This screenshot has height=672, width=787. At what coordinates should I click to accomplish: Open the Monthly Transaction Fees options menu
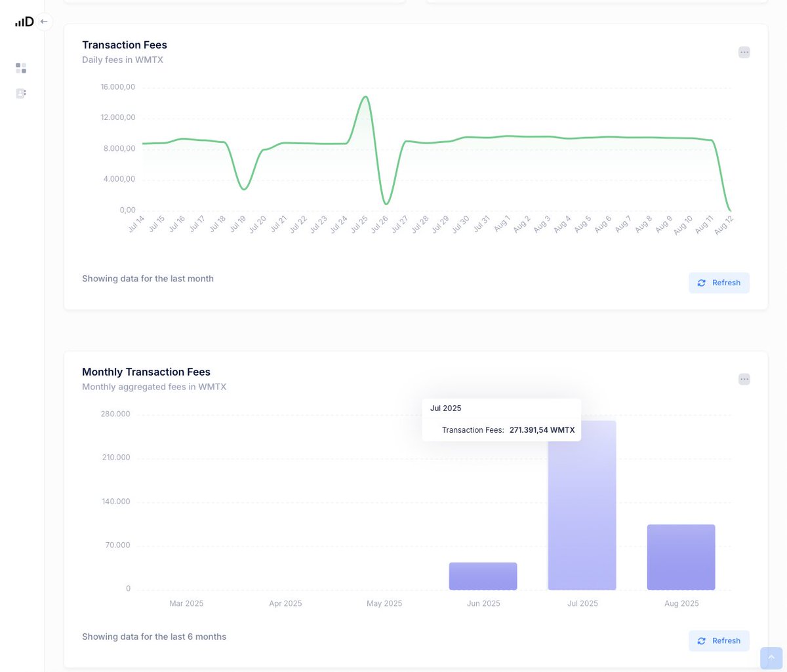click(x=744, y=379)
